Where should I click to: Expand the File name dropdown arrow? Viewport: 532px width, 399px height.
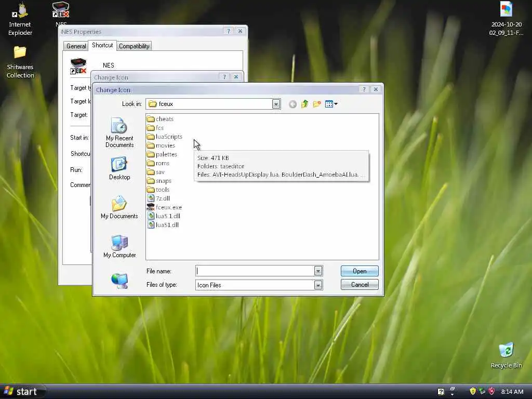click(318, 271)
